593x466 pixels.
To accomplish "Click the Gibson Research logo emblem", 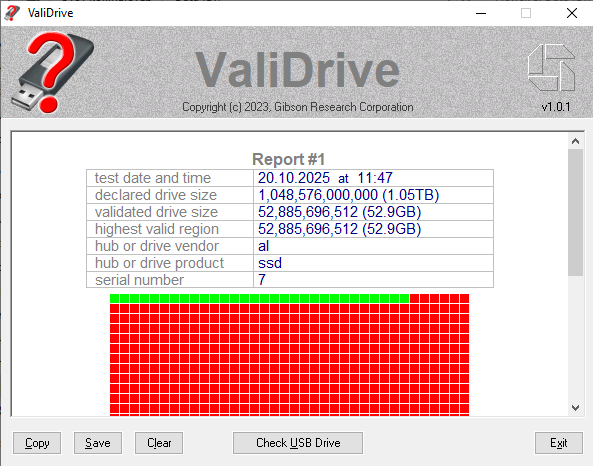I will tap(551, 67).
